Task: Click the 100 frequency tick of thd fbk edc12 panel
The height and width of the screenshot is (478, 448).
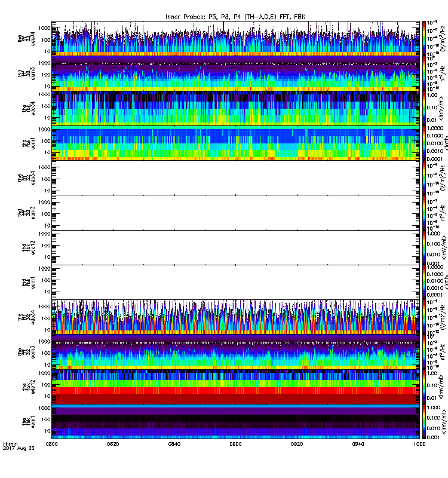Action: click(x=46, y=246)
